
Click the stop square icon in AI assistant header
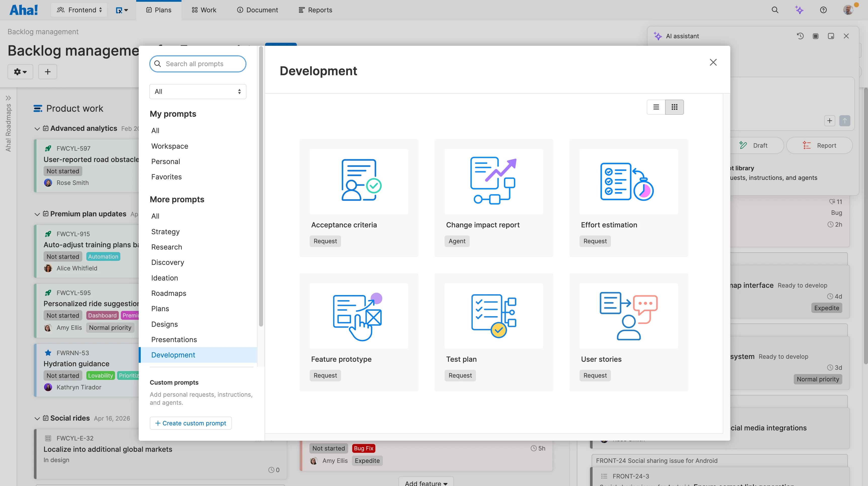point(816,36)
